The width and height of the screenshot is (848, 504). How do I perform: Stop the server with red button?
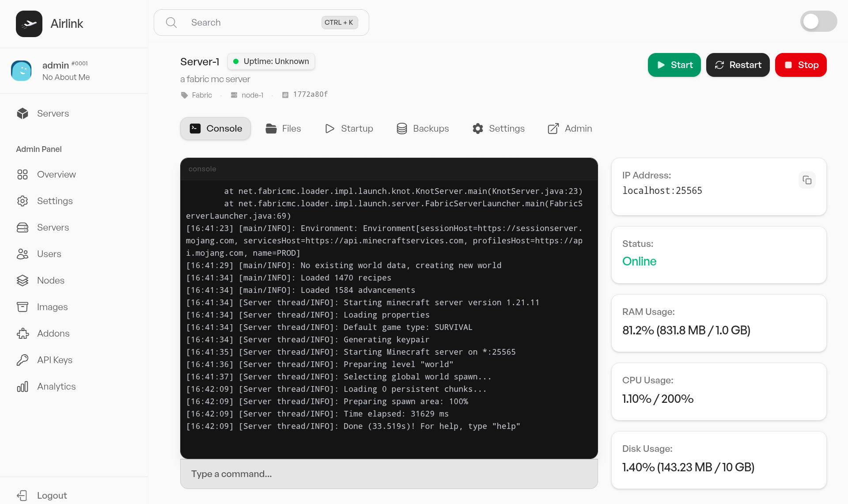[800, 65]
